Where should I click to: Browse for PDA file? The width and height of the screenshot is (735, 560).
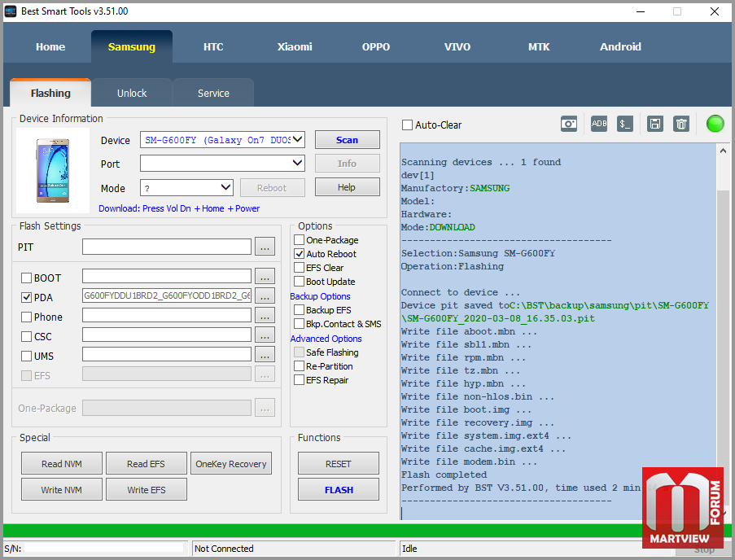(x=265, y=296)
